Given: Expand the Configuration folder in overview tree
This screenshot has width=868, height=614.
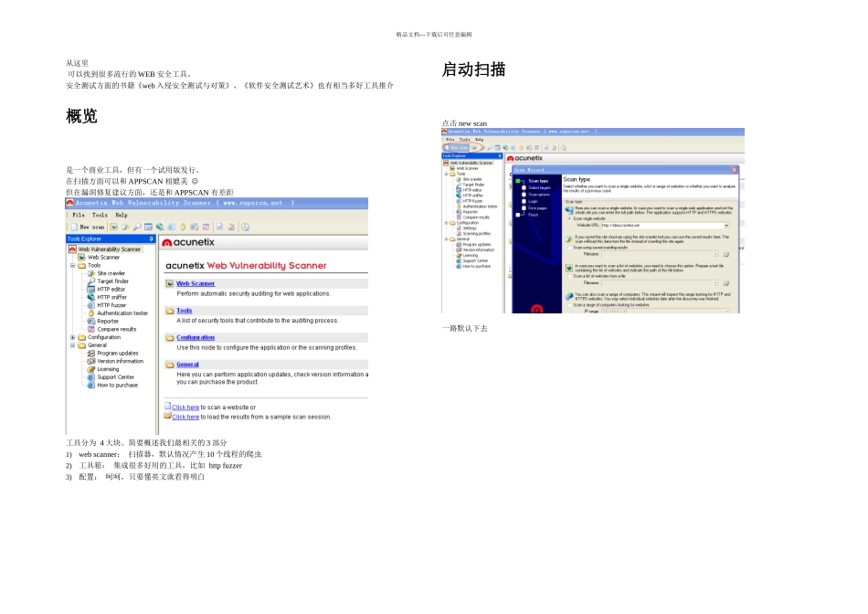Looking at the screenshot, I should [x=72, y=337].
